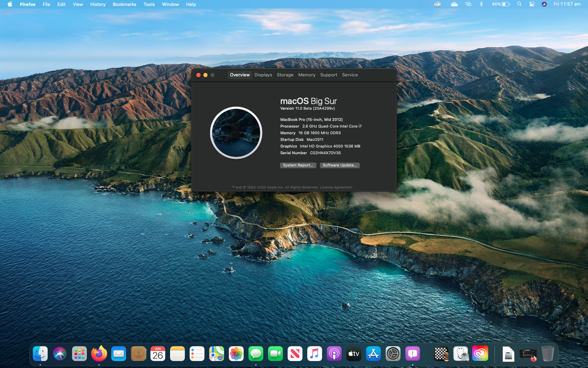Screen dimensions: 588x368
Task: Open the Licence Agreement link
Action: (336, 188)
